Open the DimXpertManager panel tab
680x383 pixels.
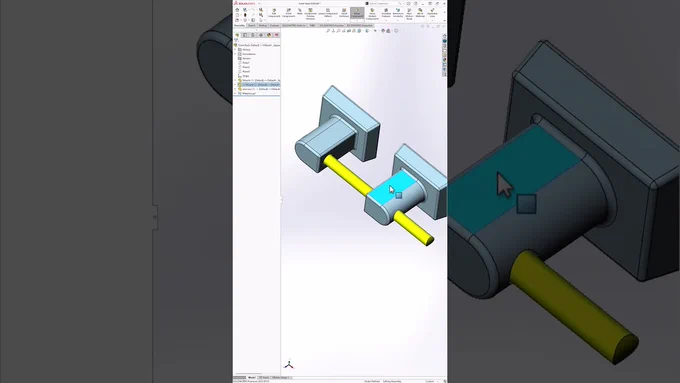(261, 35)
